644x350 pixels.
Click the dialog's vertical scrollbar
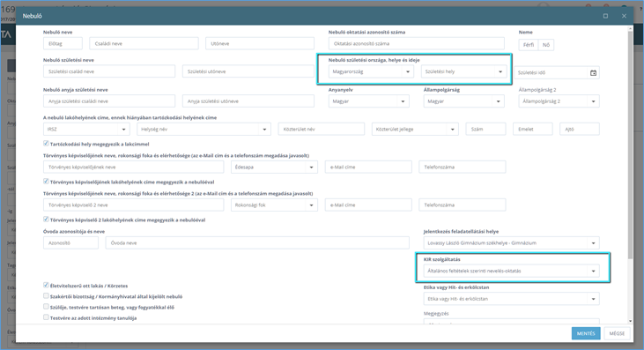[x=631, y=144]
